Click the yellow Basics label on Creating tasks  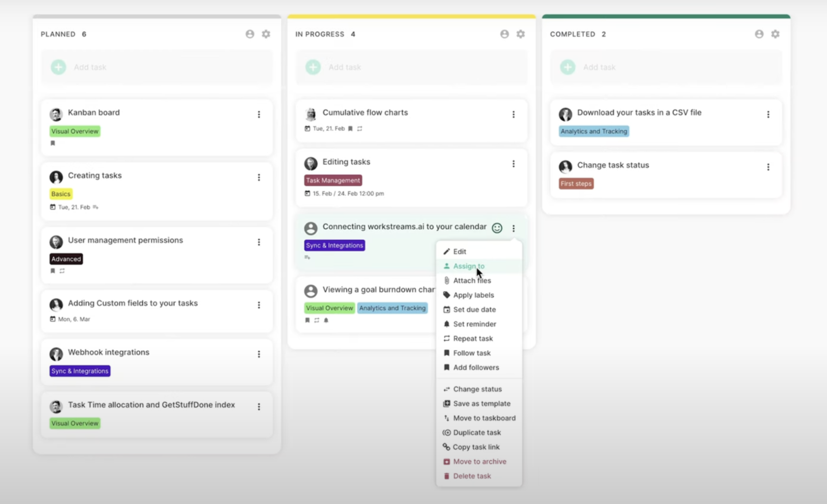pos(61,194)
